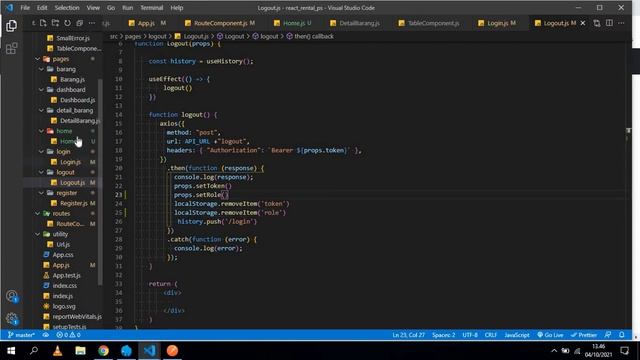
Task: Open the View menu
Action: click(x=93, y=8)
